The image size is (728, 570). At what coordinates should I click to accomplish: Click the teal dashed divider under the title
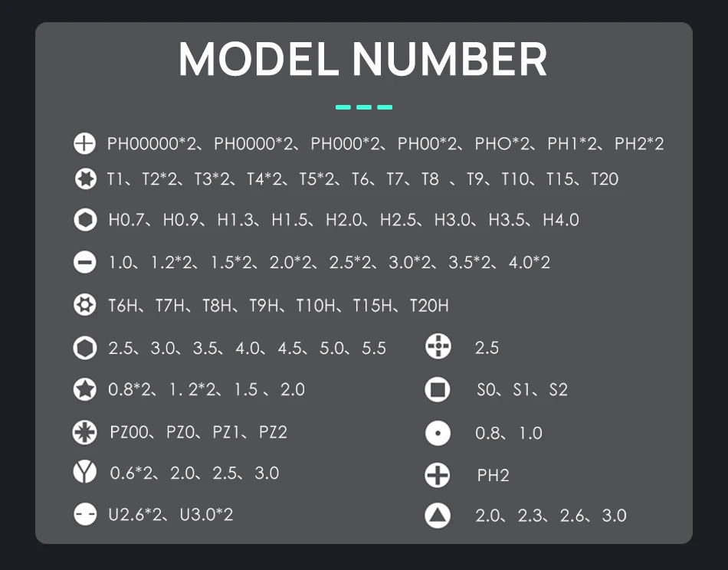tap(363, 107)
